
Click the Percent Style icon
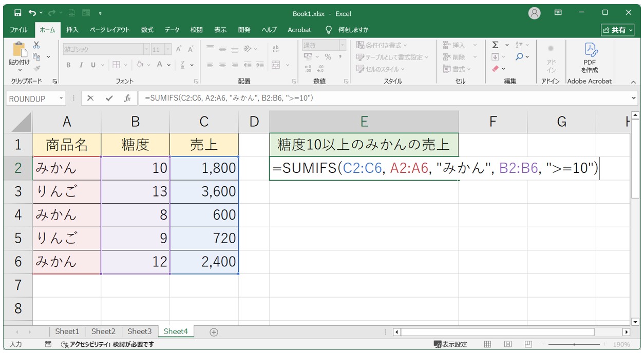[x=328, y=57]
